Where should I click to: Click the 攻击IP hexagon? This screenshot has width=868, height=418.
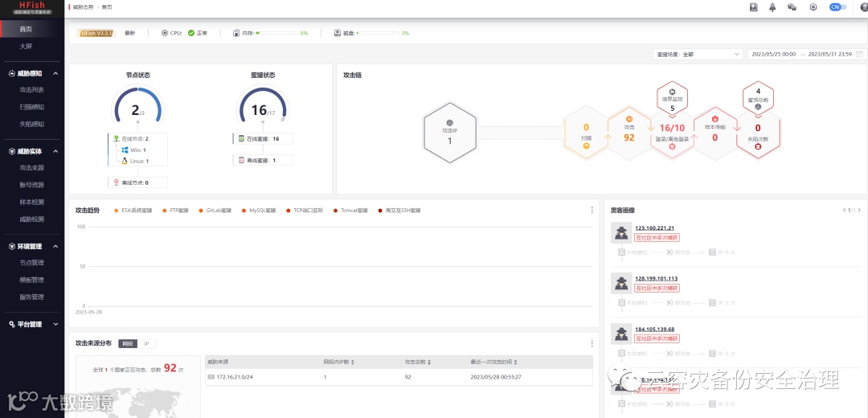(x=449, y=131)
